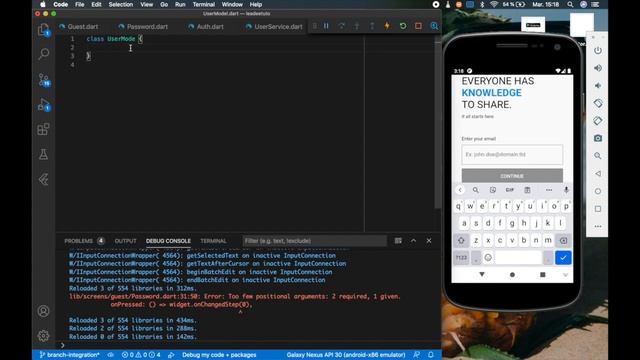Click branch-integration in status bar
640x360 pixels.
tap(69, 355)
